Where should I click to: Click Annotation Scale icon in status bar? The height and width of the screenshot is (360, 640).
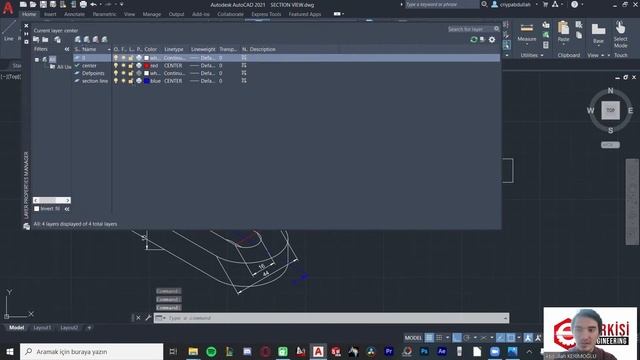[528, 338]
